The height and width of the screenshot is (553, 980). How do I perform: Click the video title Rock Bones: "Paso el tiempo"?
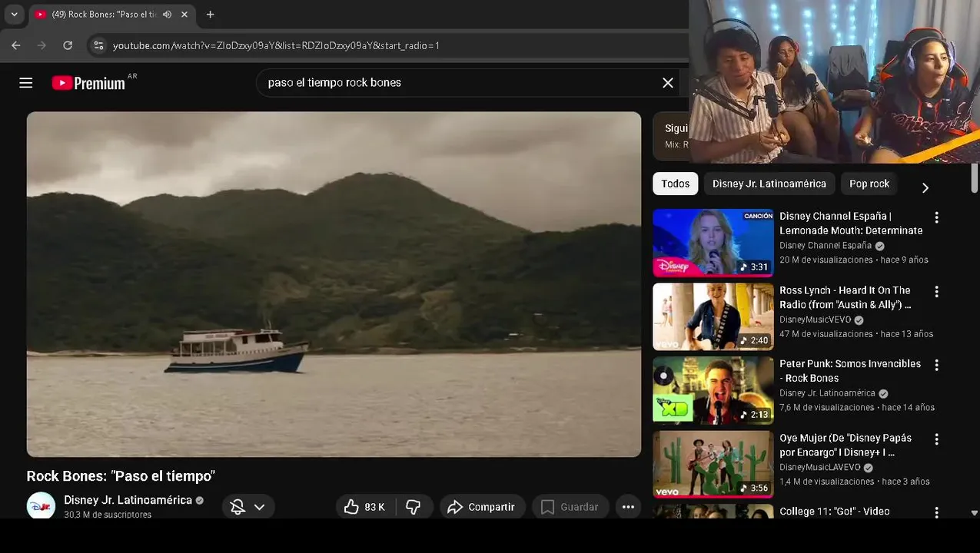coord(121,476)
